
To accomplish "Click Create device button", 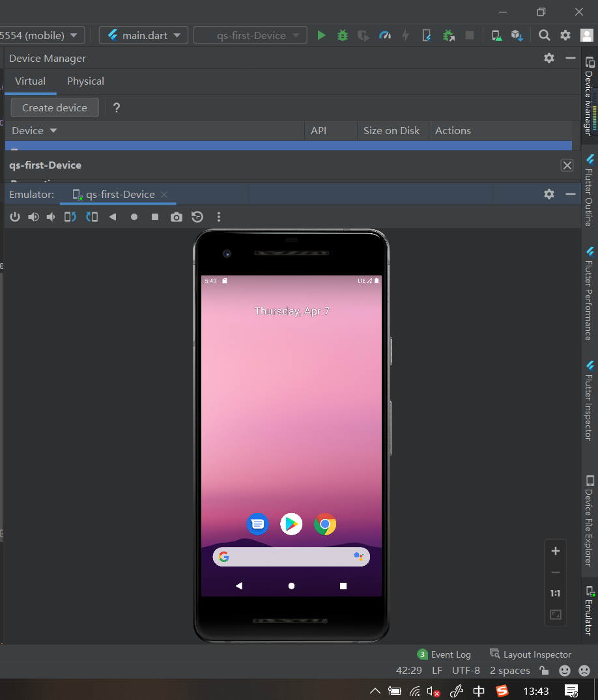I will (x=55, y=107).
